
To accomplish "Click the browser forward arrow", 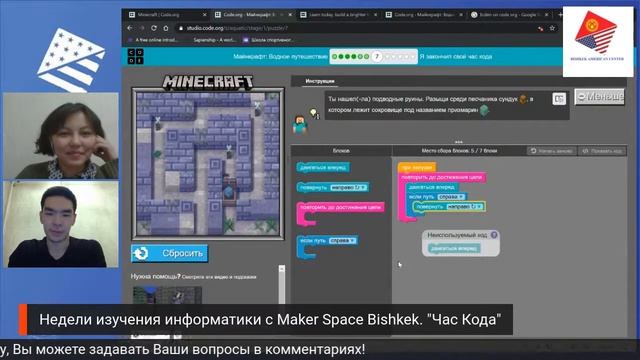I will point(142,28).
